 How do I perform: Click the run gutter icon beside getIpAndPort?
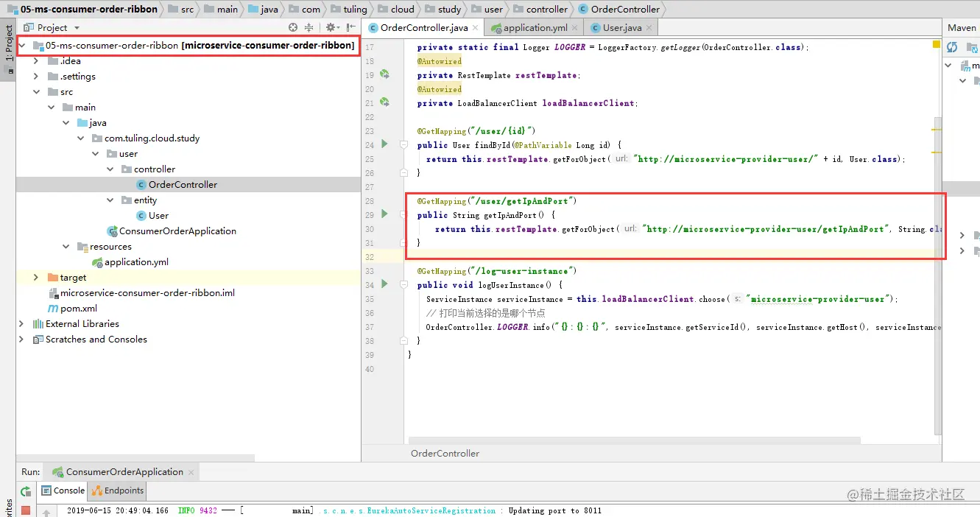pos(384,214)
